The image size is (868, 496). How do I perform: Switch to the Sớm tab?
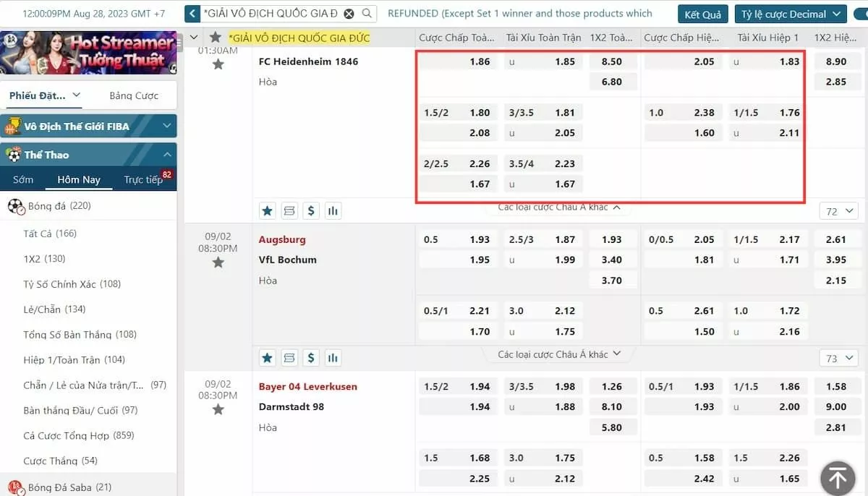(23, 179)
